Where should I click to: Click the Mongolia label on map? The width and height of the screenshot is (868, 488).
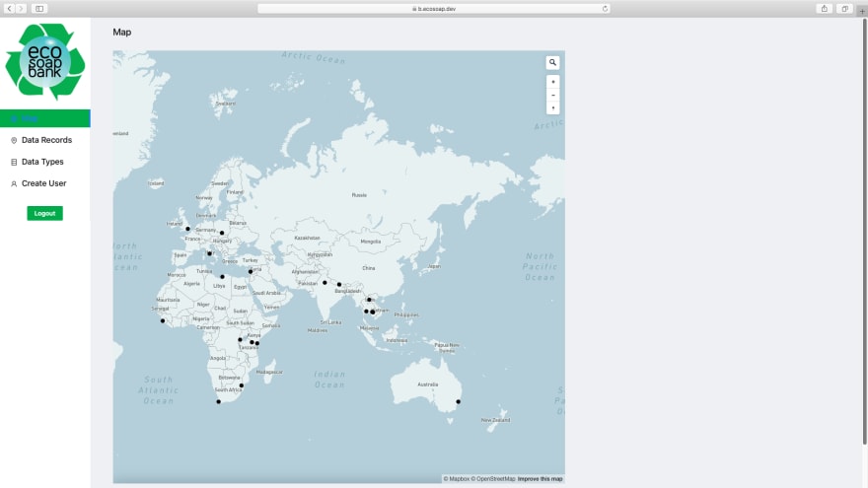(370, 242)
